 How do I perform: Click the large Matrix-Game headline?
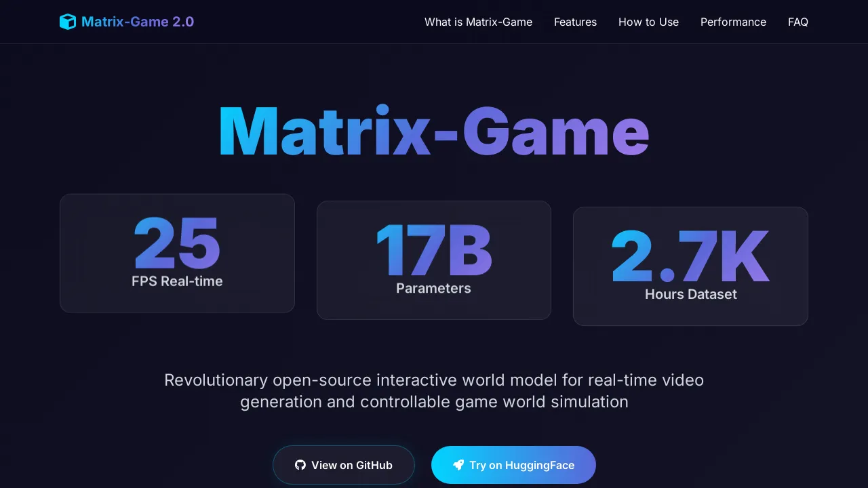click(x=433, y=132)
